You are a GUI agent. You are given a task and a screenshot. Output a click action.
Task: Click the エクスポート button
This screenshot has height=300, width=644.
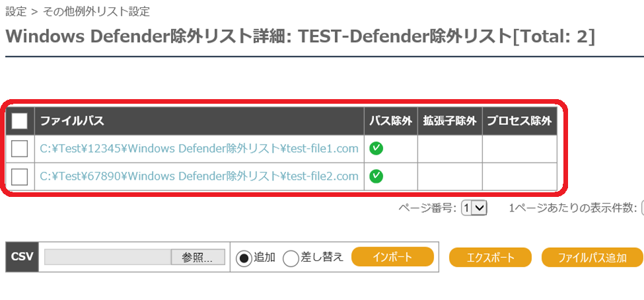point(490,257)
